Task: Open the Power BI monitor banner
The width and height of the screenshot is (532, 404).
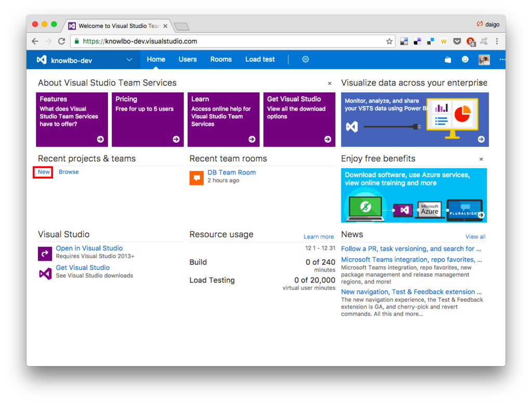Action: pos(415,119)
